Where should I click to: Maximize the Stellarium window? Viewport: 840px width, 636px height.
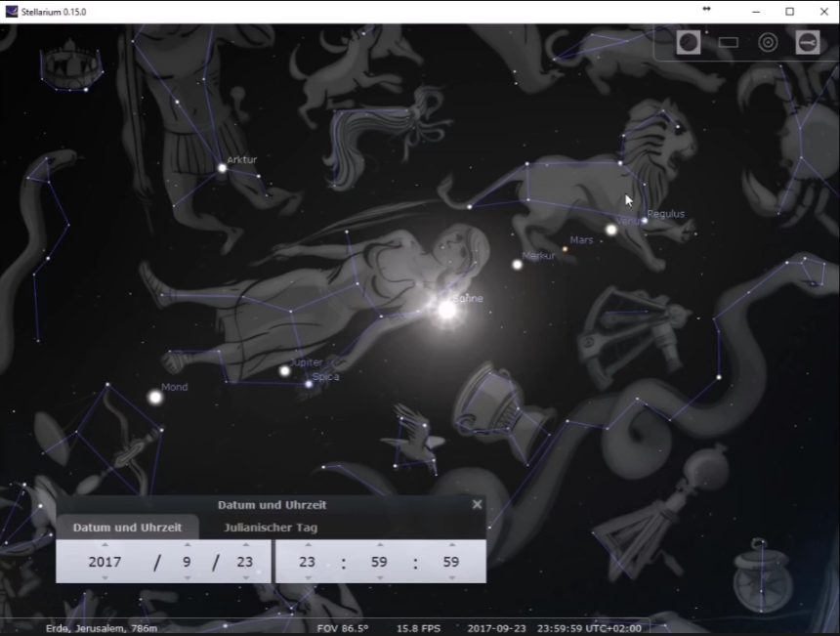point(789,12)
